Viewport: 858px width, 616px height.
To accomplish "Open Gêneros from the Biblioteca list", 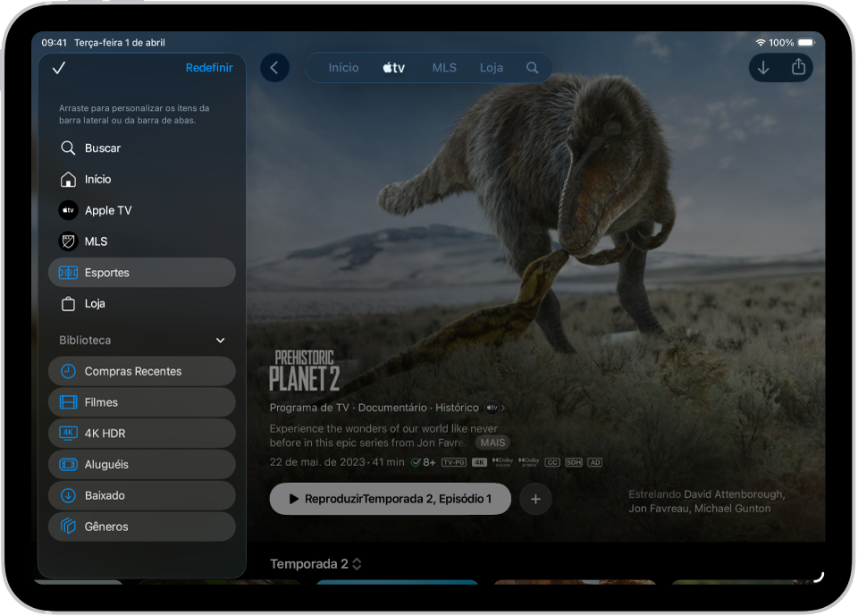I will (x=66, y=527).
